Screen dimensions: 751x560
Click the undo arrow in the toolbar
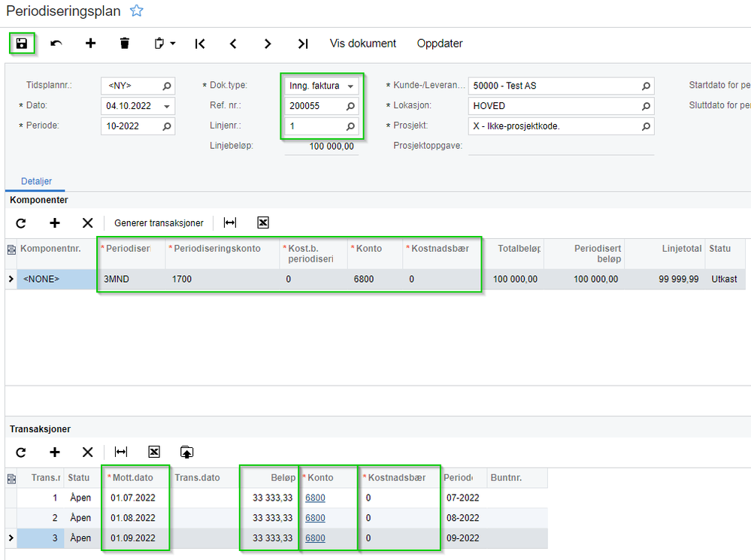(56, 44)
